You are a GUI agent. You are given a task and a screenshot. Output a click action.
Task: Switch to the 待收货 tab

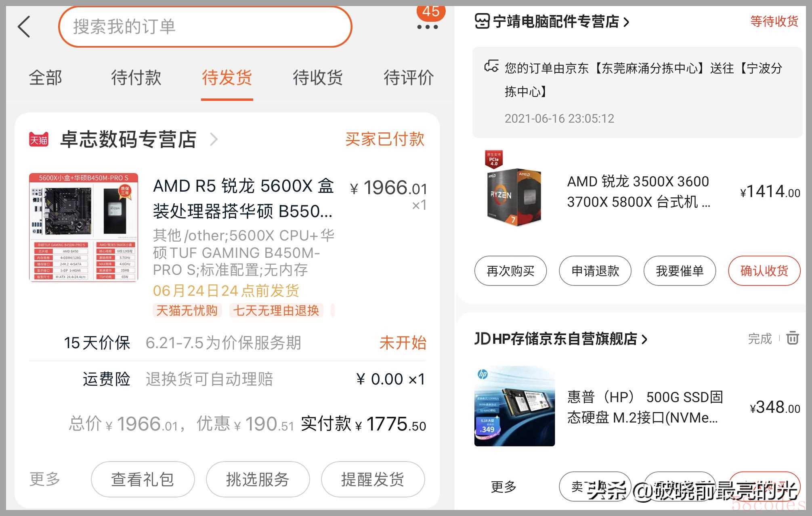[x=318, y=77]
